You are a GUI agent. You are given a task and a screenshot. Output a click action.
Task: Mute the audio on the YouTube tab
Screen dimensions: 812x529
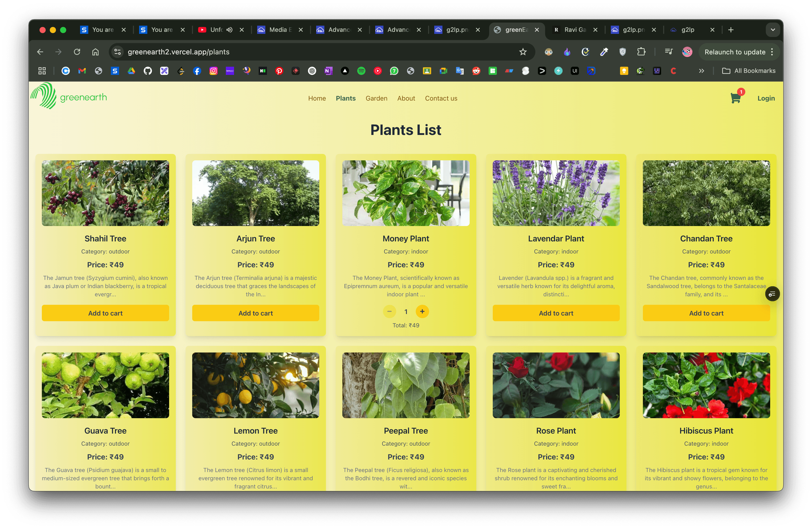(x=230, y=30)
